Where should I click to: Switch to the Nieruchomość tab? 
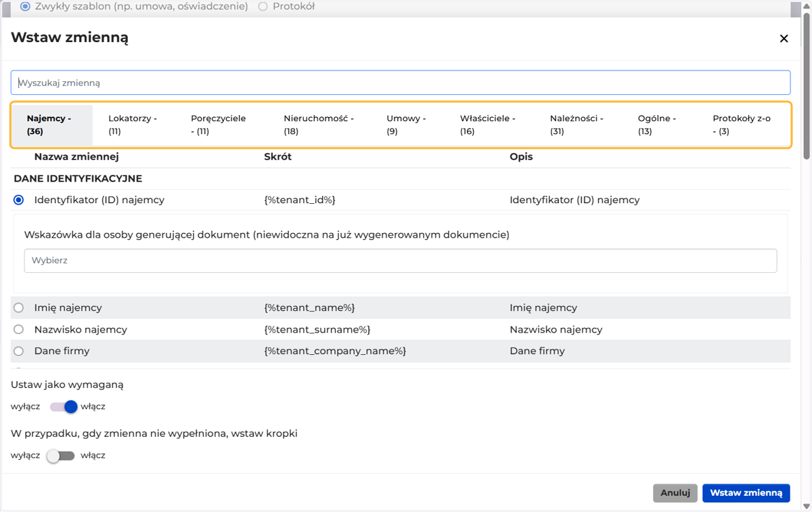[319, 125]
